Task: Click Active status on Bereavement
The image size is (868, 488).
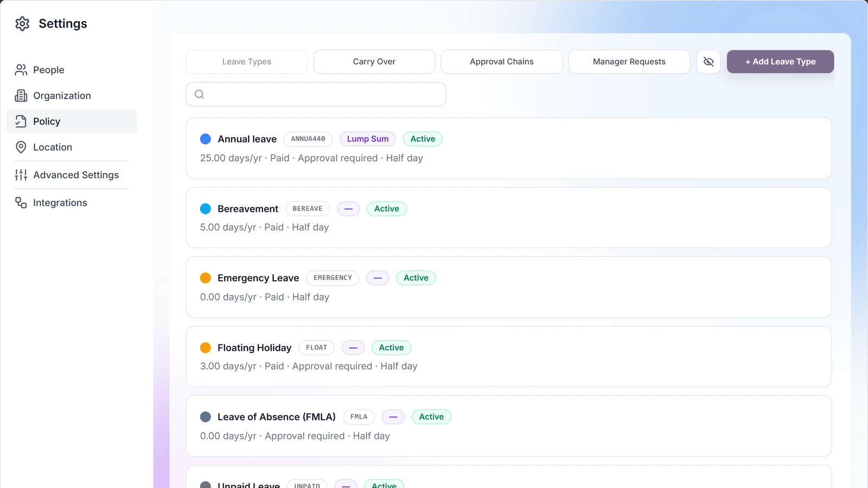Action: tap(387, 209)
